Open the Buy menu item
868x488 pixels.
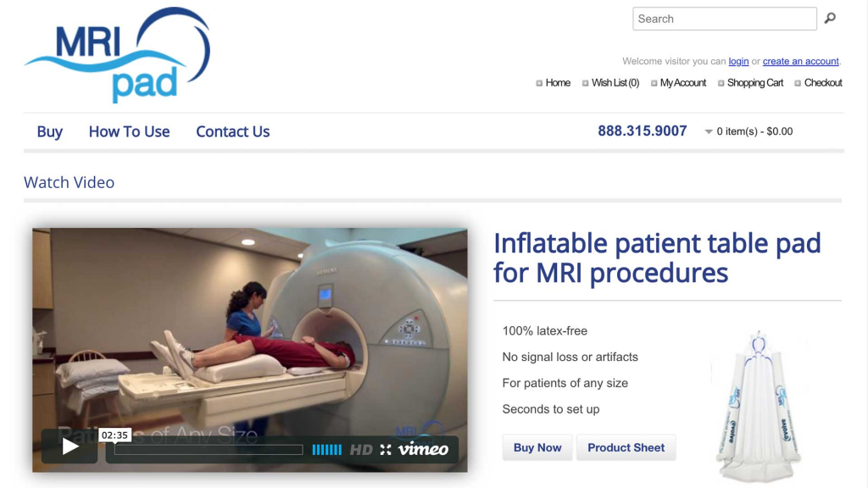click(50, 131)
